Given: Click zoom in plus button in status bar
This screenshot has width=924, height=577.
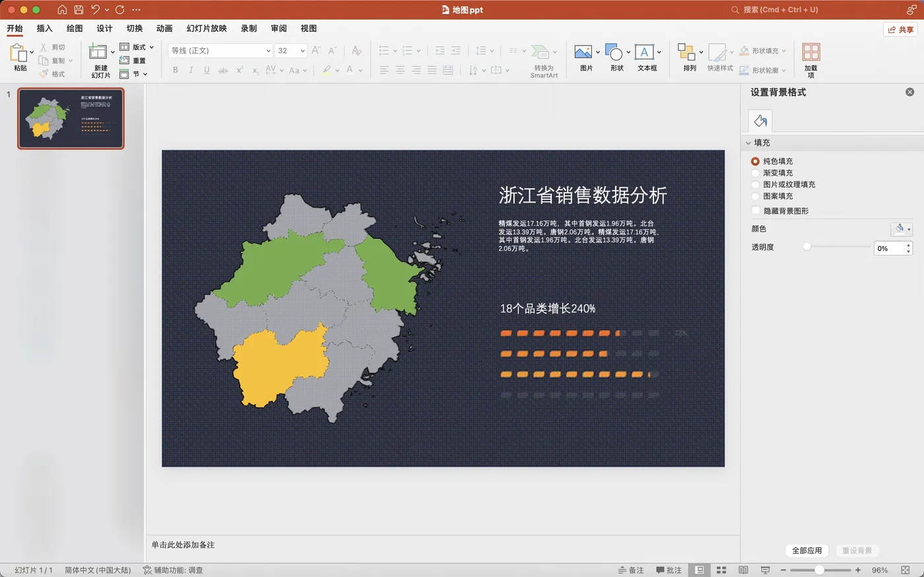Looking at the screenshot, I should [858, 570].
